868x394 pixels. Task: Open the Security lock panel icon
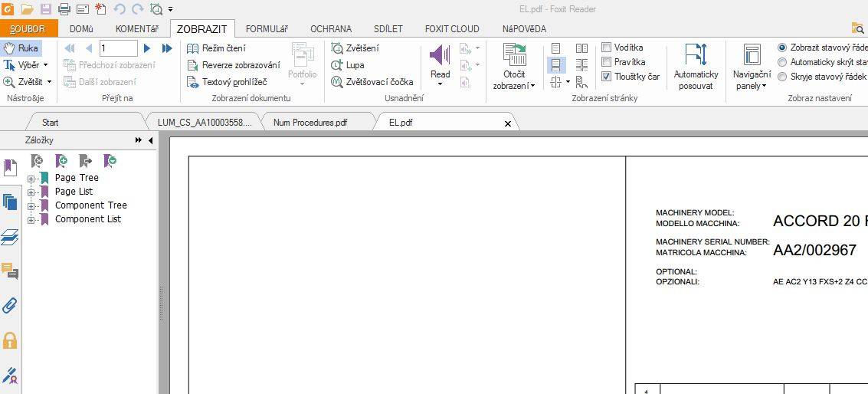10,340
